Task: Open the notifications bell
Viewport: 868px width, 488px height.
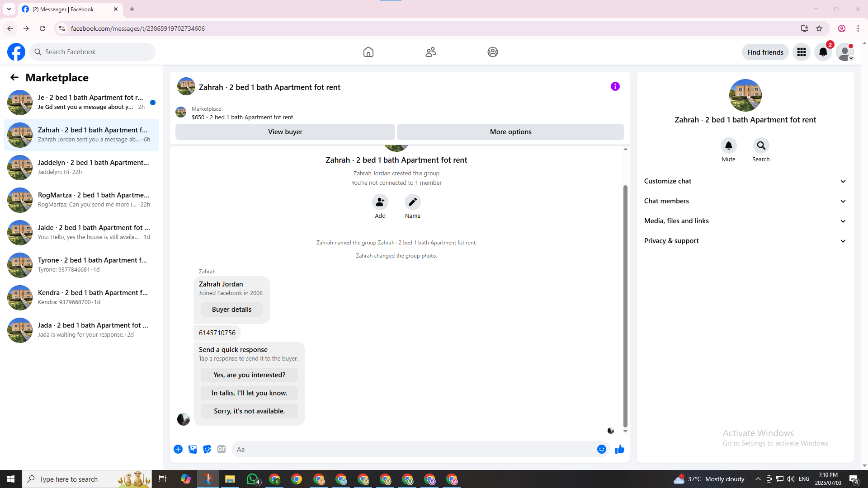Action: [823, 52]
